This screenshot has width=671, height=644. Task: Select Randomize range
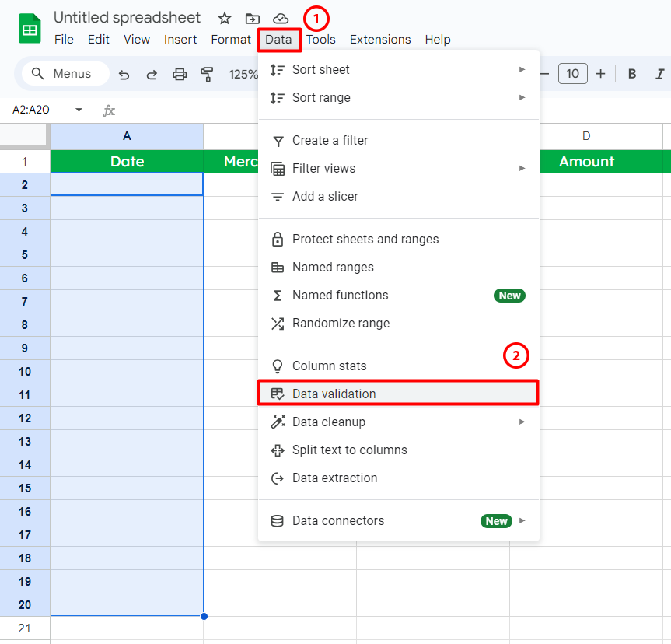pos(398,324)
